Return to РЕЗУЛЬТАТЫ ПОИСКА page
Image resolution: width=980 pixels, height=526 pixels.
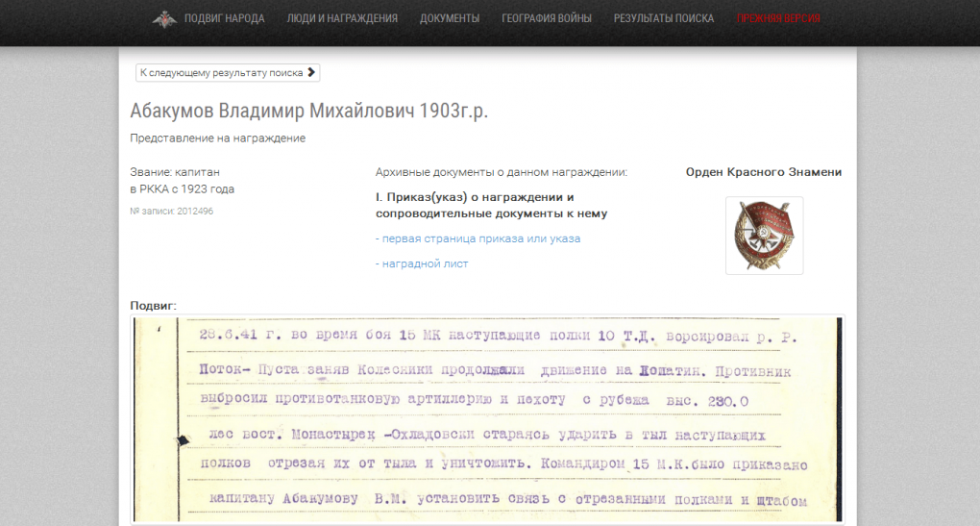pos(664,18)
